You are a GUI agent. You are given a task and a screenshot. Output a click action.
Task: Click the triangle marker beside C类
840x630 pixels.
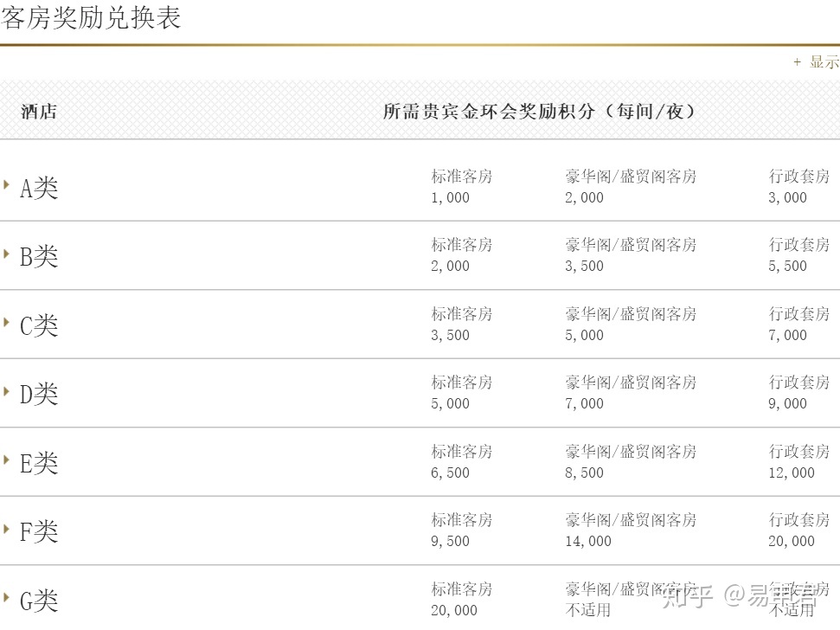(6, 321)
